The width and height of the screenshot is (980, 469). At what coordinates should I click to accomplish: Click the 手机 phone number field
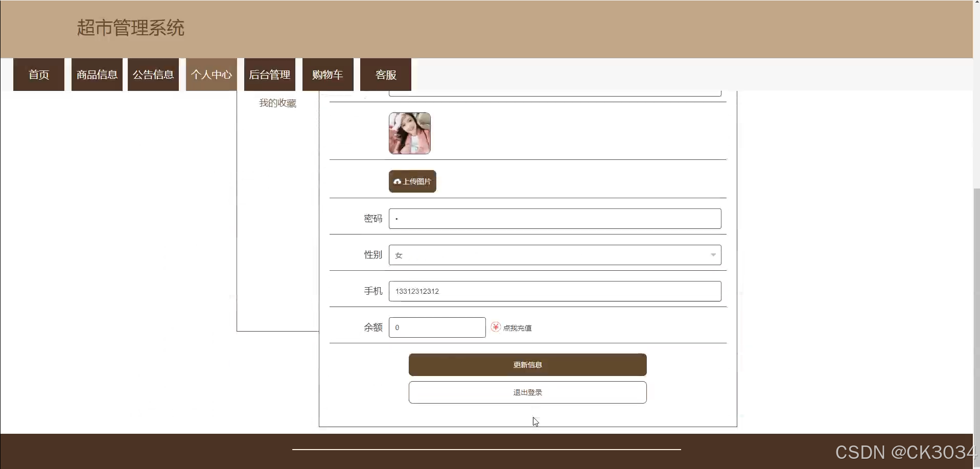pyautogui.click(x=554, y=291)
